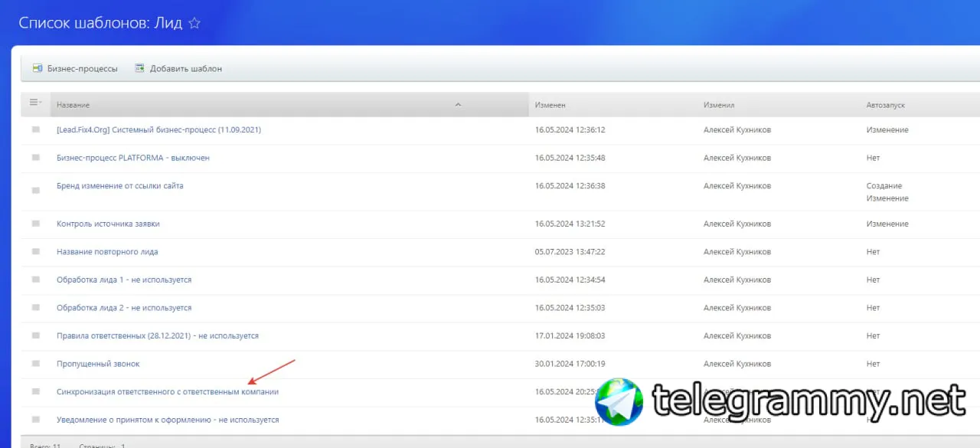Viewport: 980px width, 448px height.
Task: Click Алексей Кухников in the Пропущенный звонок row
Action: [737, 364]
